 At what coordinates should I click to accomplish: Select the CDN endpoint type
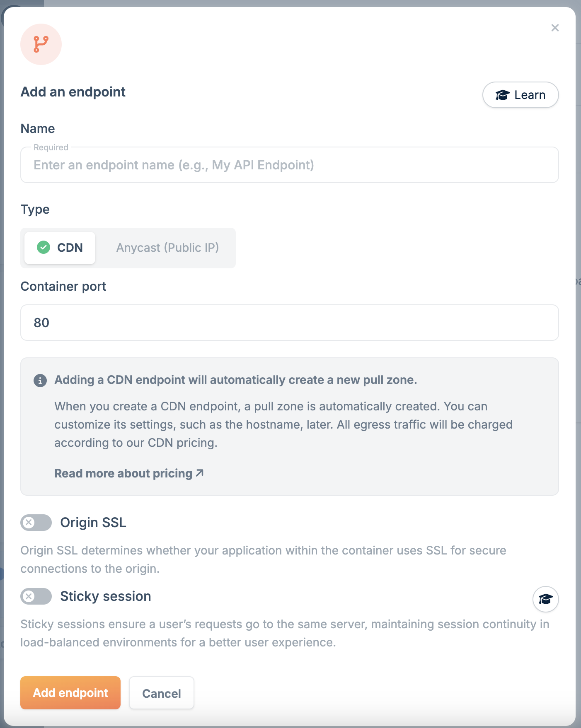[x=60, y=248]
